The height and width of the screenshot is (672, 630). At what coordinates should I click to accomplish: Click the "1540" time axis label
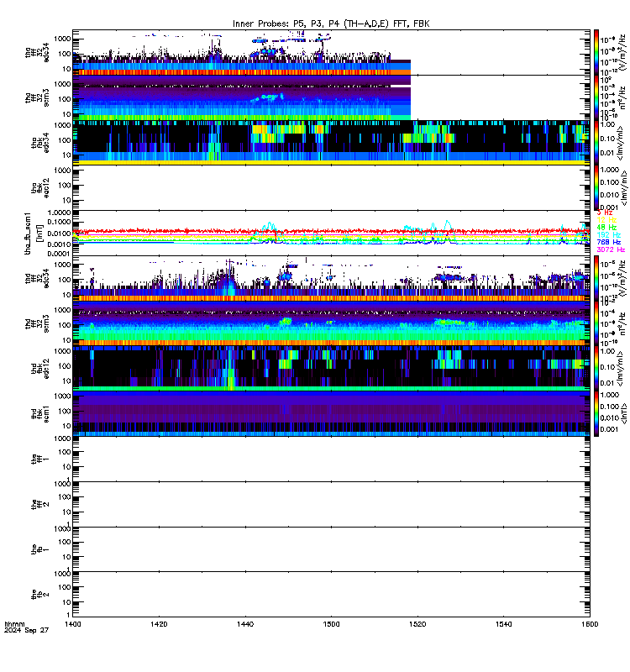[x=503, y=624]
